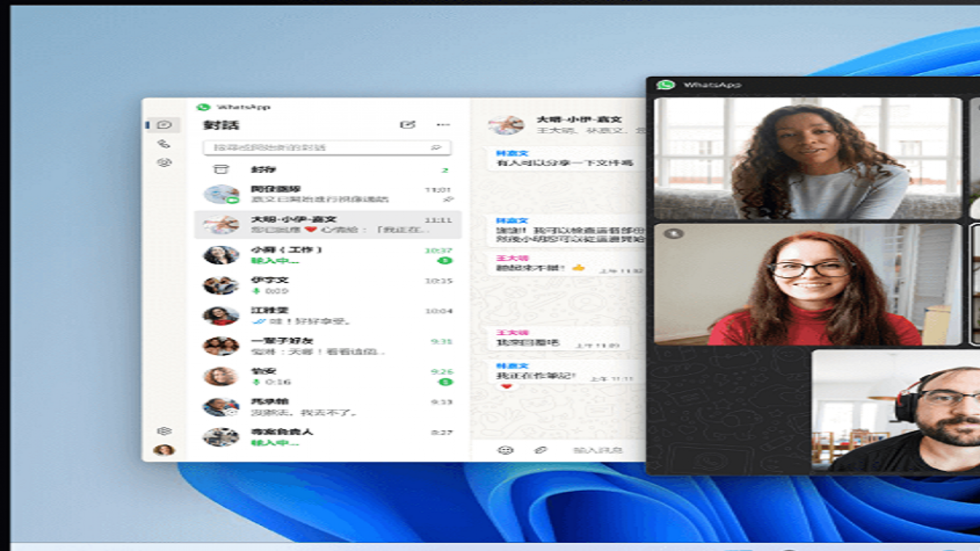
Task: Click the 我正在作筆記 message bubble
Action: tap(563, 373)
